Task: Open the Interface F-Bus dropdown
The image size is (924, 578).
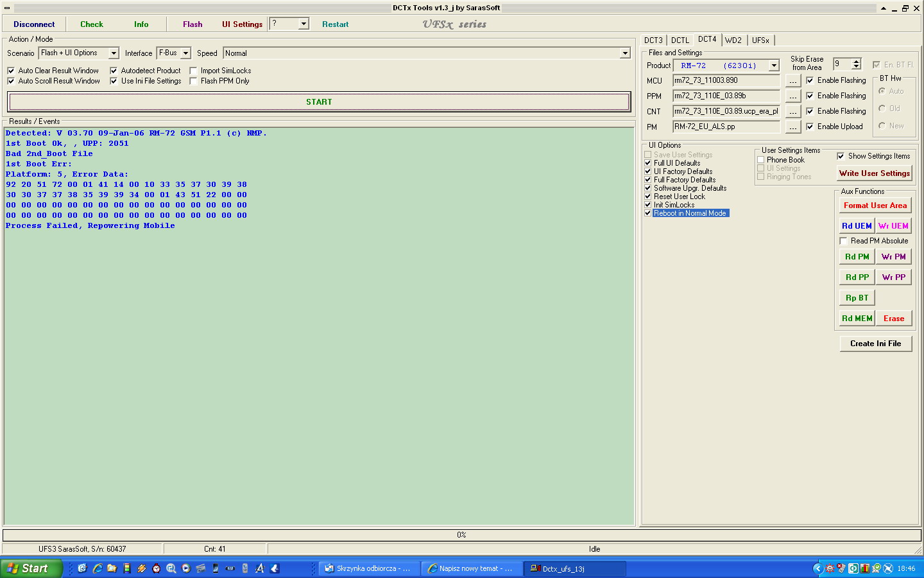Action: pyautogui.click(x=185, y=53)
